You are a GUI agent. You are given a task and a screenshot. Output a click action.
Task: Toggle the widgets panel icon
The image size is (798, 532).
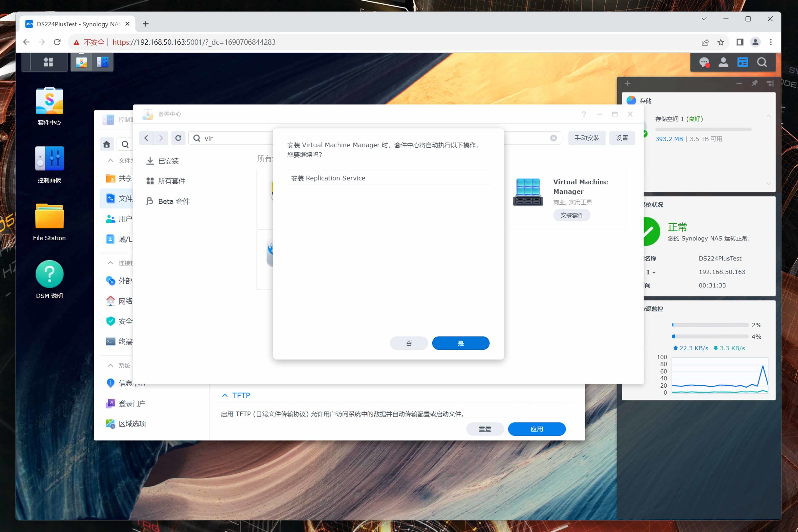coord(742,62)
